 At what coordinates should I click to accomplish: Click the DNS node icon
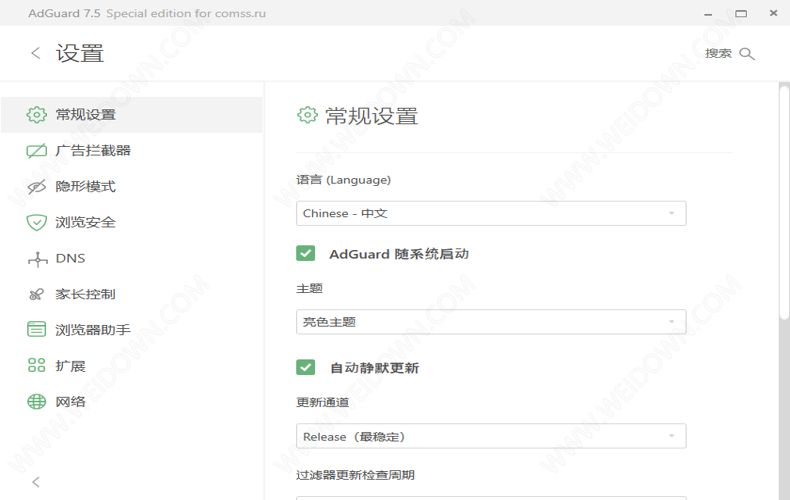click(x=38, y=259)
